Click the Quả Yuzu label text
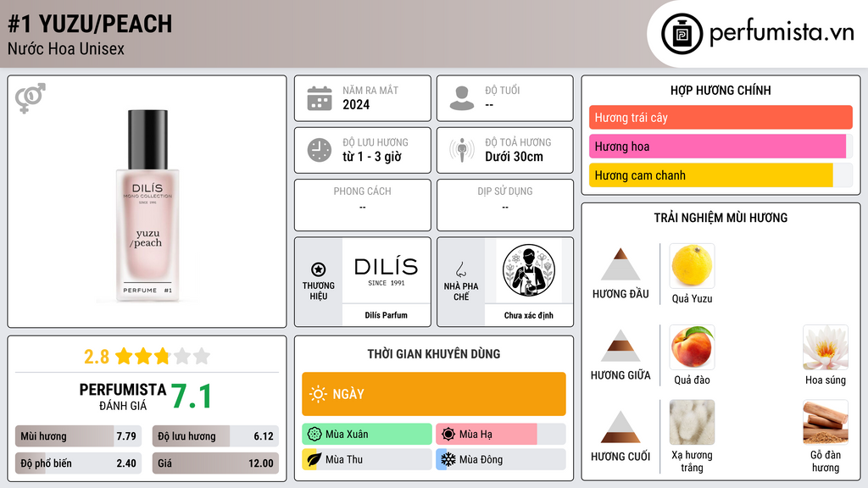 point(692,299)
